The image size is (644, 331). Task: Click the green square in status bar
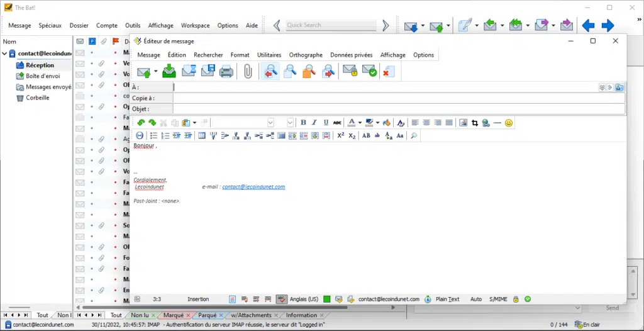point(327,299)
